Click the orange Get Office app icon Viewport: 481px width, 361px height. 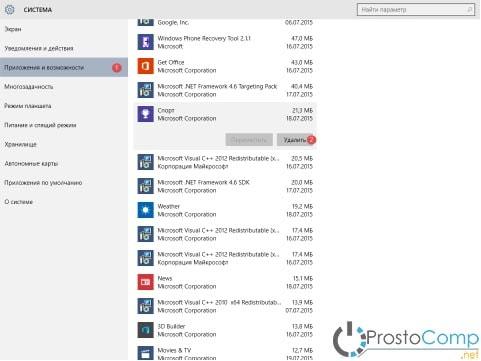[x=145, y=66]
